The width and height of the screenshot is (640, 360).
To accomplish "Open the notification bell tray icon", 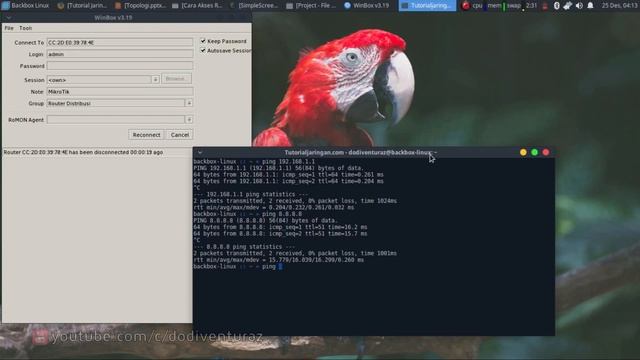I will click(x=590, y=5).
